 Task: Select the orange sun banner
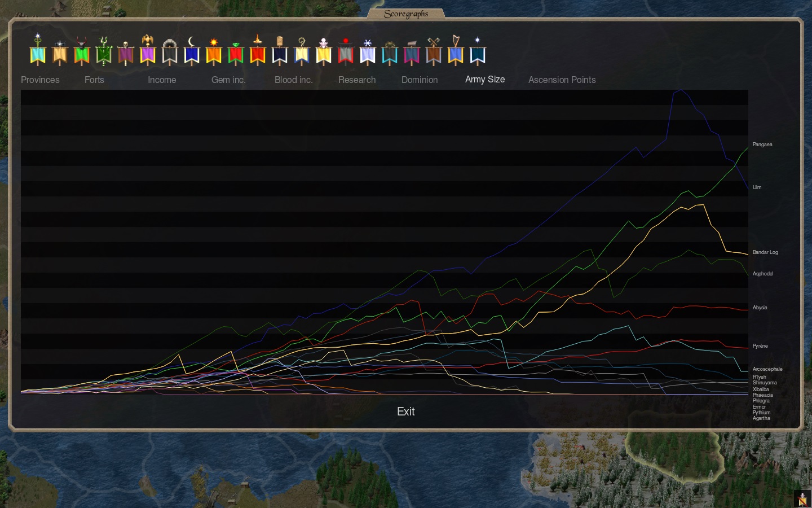click(x=214, y=51)
